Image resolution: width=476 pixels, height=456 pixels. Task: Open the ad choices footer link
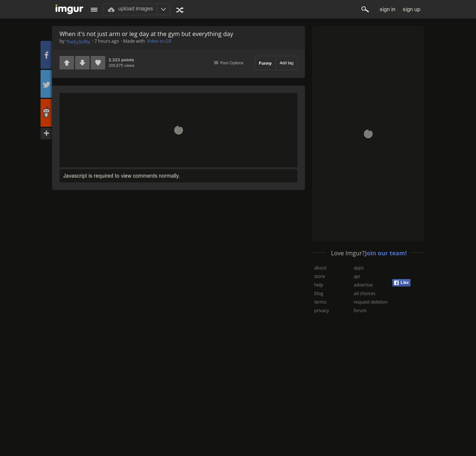click(364, 294)
